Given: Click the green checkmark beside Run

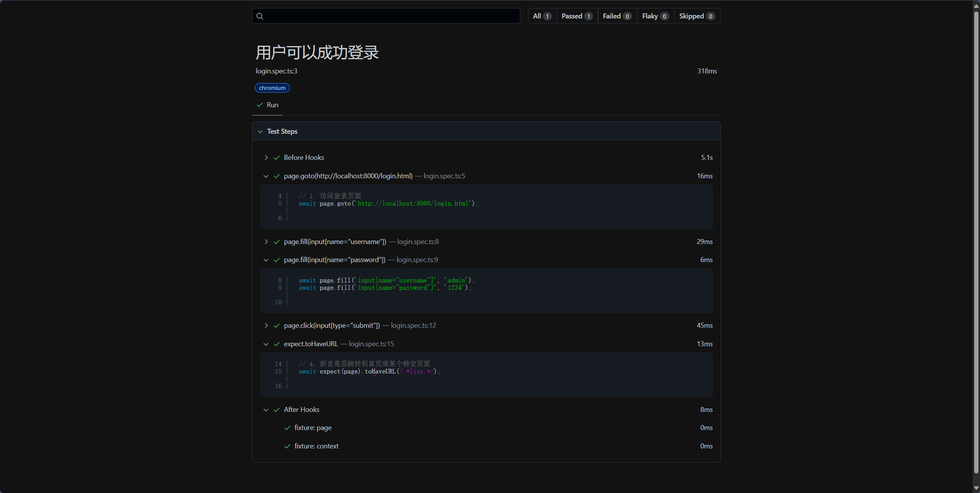Looking at the screenshot, I should 260,105.
